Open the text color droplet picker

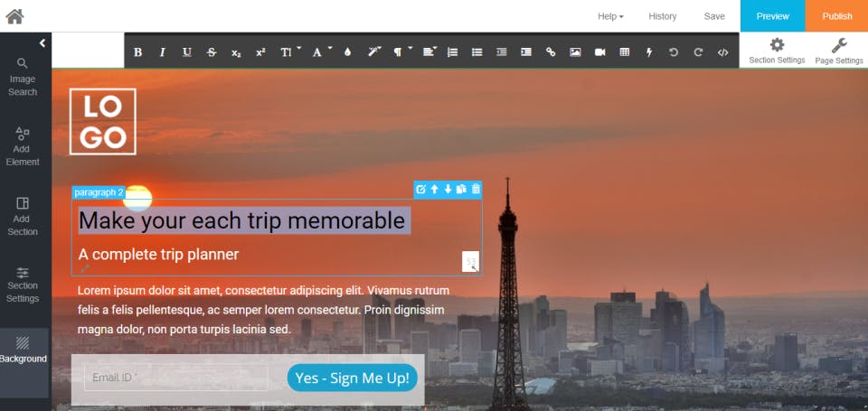point(347,52)
